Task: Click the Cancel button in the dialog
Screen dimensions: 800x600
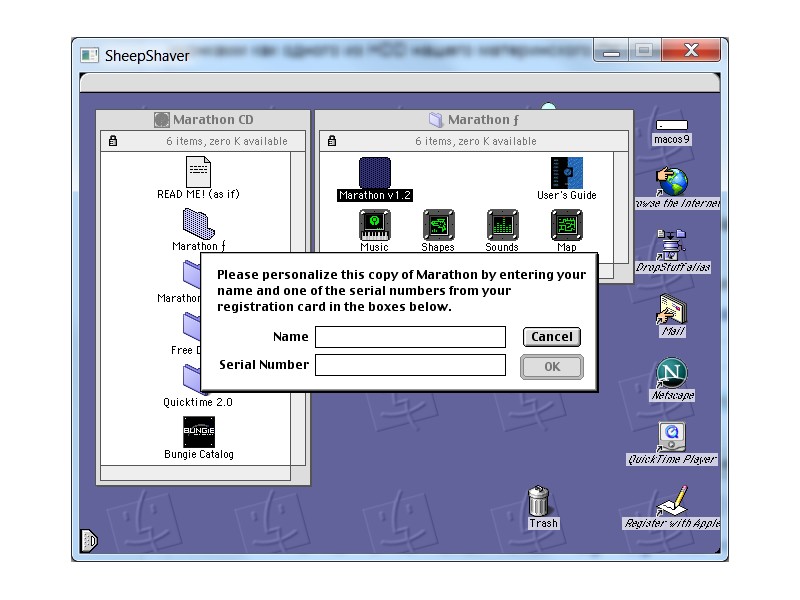Action: [552, 337]
